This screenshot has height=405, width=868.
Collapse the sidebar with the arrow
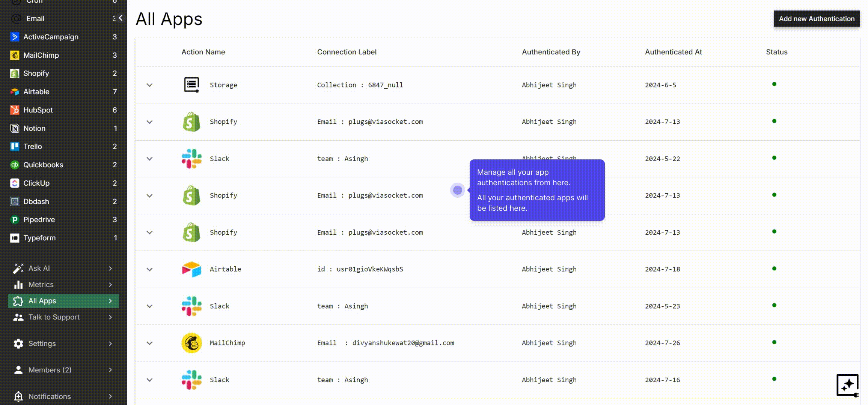pyautogui.click(x=120, y=18)
